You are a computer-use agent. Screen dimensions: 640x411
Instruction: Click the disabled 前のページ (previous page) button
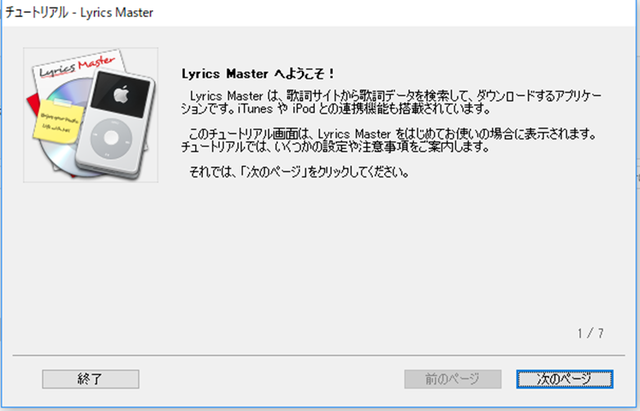click(x=453, y=379)
